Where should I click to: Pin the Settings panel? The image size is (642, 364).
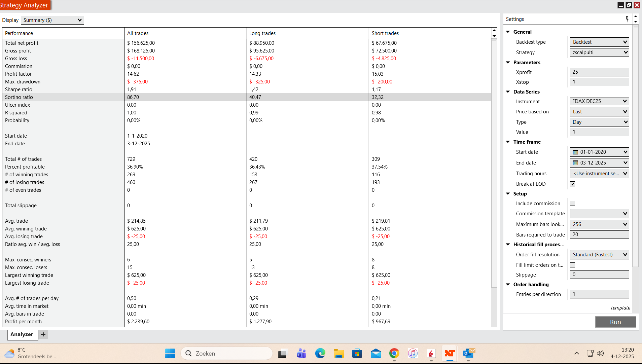[627, 19]
